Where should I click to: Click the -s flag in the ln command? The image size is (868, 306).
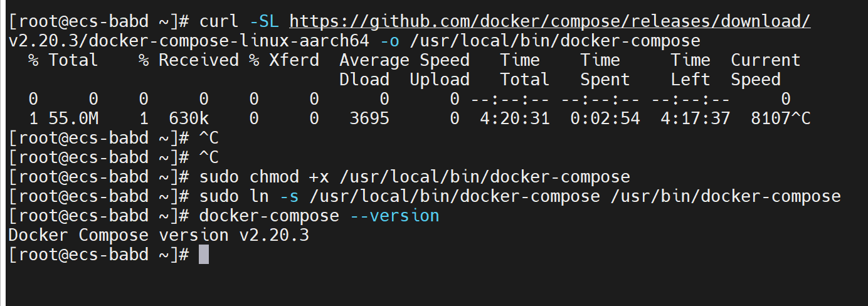(289, 196)
